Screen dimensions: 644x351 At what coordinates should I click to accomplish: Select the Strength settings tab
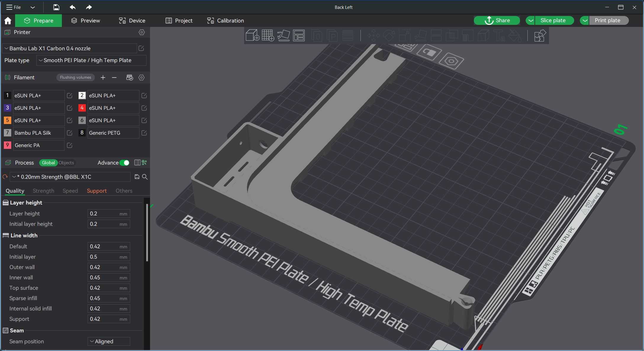click(44, 191)
